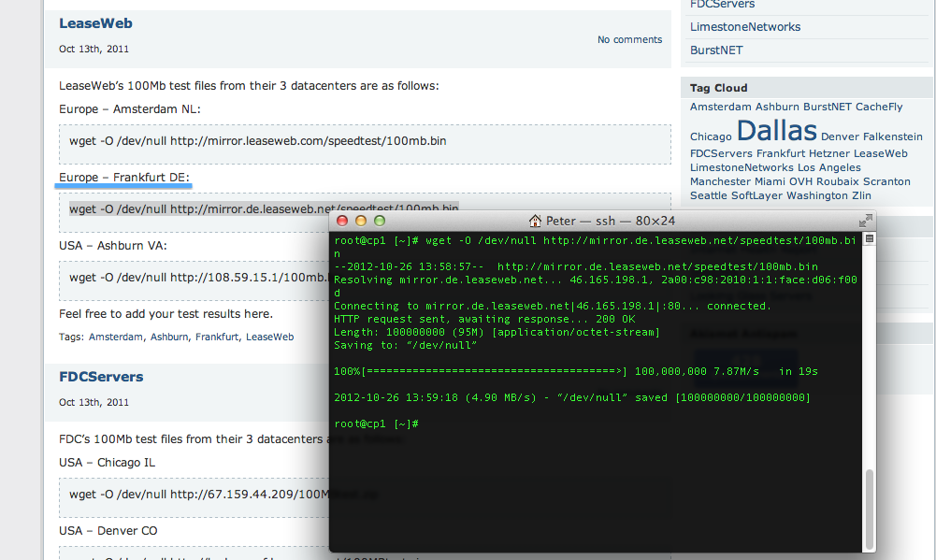Viewport: 936px width, 560px height.
Task: Select LimestoneNetworks in the tag cloud
Action: click(x=742, y=167)
